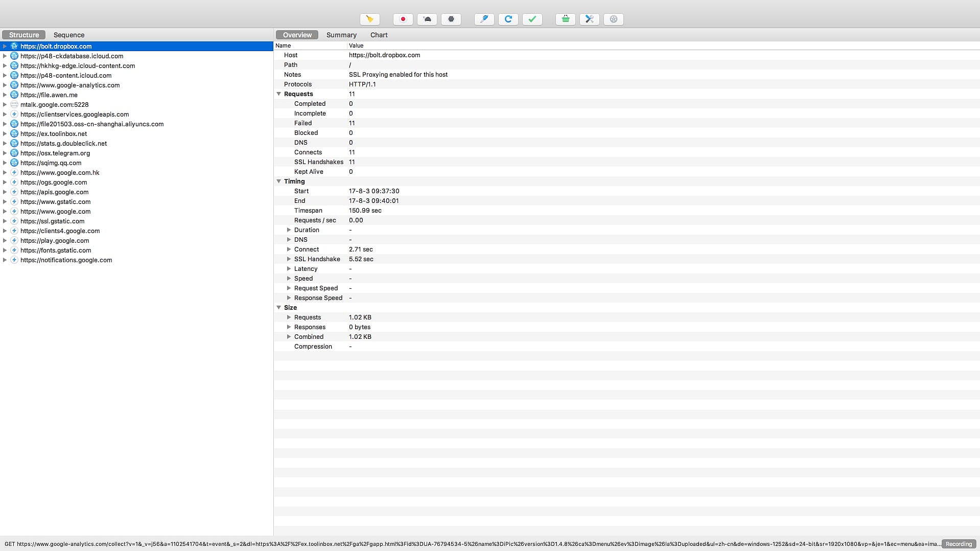
Task: Expand the SSL Handshake timing row
Action: (289, 259)
